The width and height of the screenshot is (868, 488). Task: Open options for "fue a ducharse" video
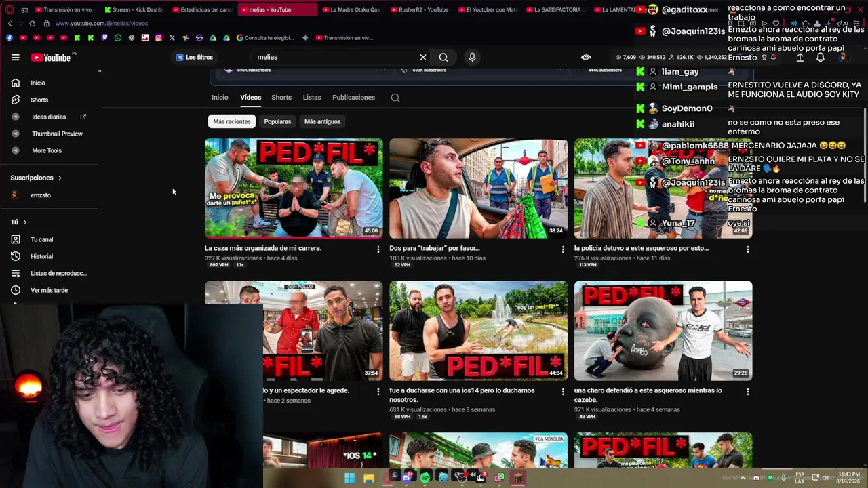[563, 392]
